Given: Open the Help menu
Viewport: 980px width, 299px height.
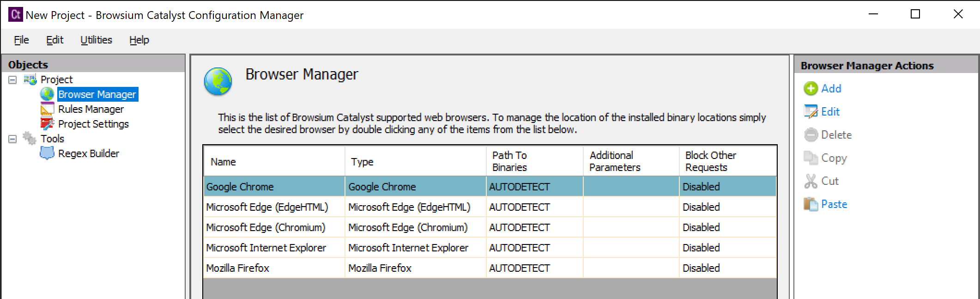Looking at the screenshot, I should click(139, 40).
